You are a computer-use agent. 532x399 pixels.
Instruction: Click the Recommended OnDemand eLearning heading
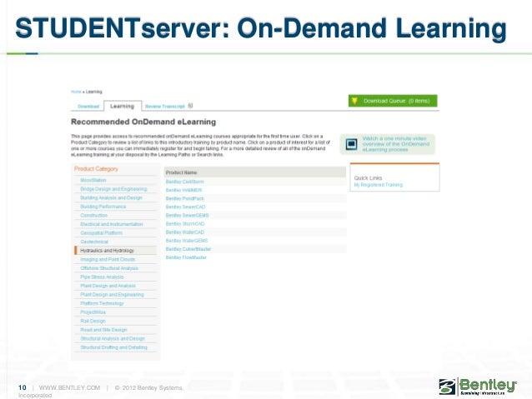coord(143,122)
